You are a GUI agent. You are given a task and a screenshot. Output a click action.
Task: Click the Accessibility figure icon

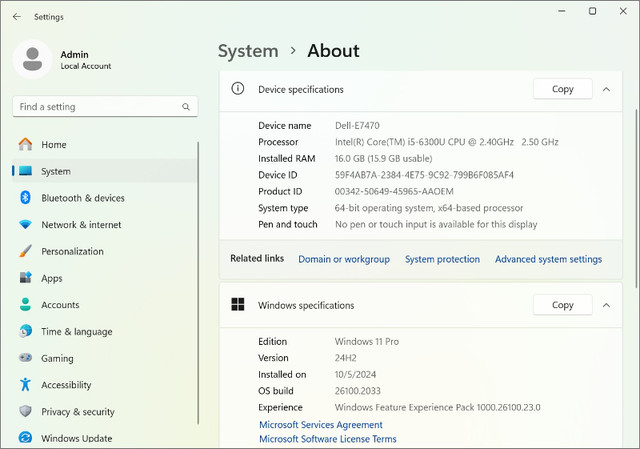(25, 385)
